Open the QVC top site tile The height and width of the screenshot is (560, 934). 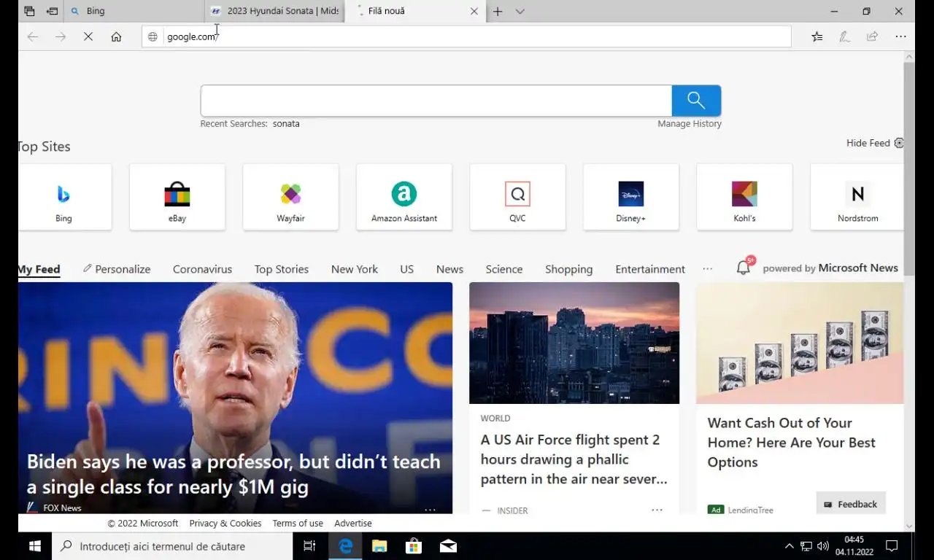pos(517,197)
